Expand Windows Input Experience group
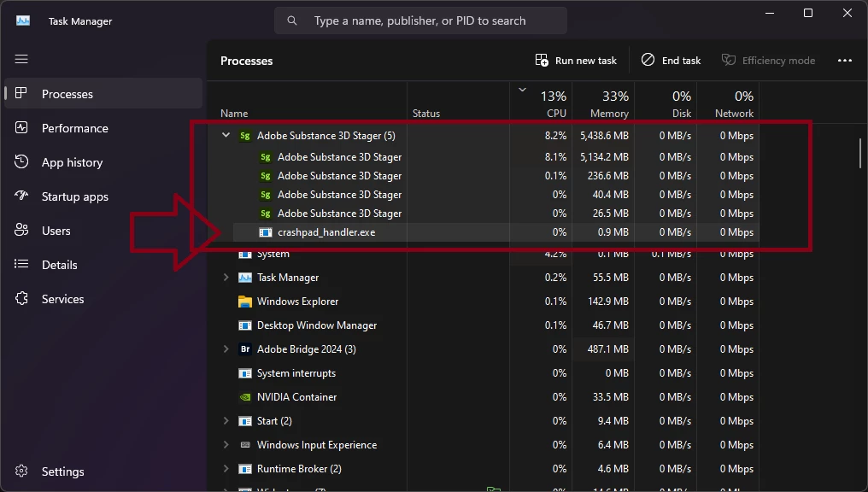The height and width of the screenshot is (492, 868). click(226, 444)
